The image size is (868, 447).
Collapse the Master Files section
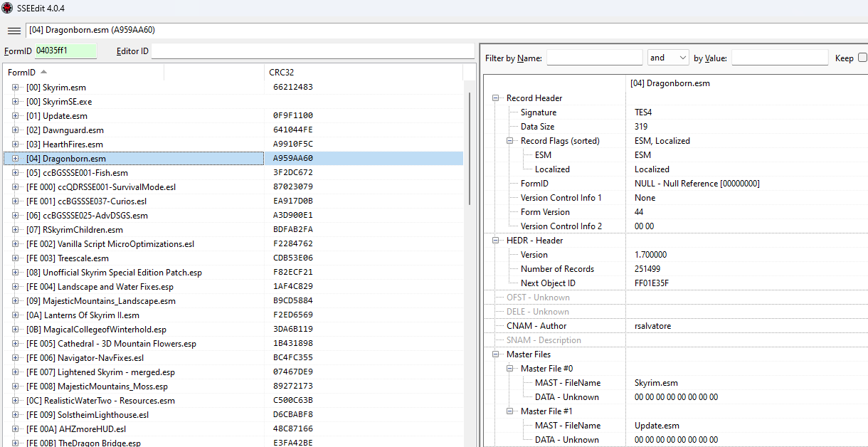pos(495,354)
